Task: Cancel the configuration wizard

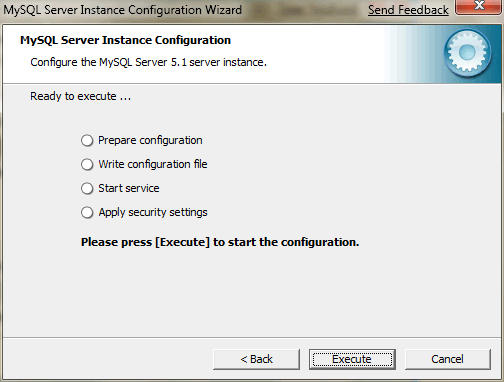Action: pyautogui.click(x=448, y=359)
